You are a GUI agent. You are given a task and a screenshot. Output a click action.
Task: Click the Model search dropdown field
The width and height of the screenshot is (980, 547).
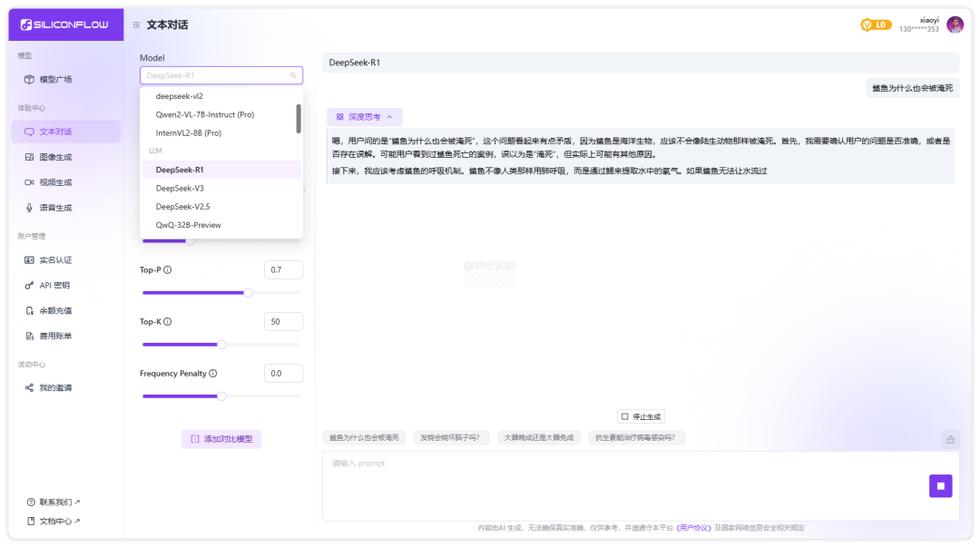(x=220, y=75)
